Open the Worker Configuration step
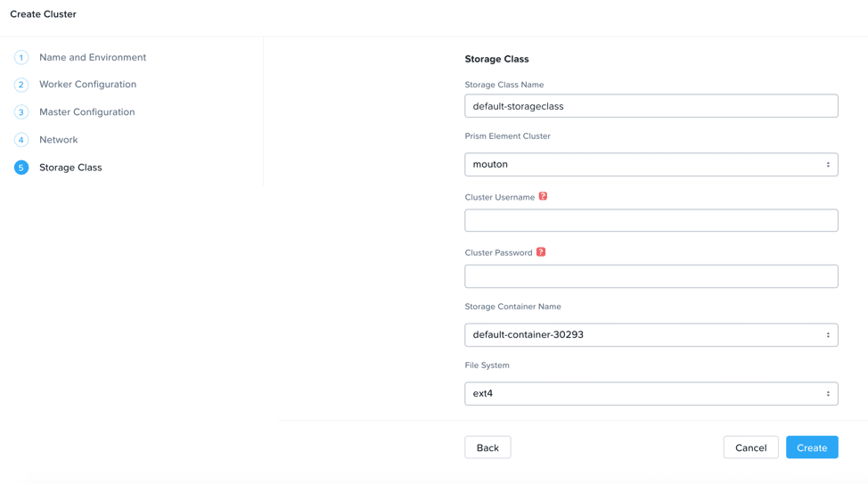The width and height of the screenshot is (868, 484). click(x=87, y=85)
